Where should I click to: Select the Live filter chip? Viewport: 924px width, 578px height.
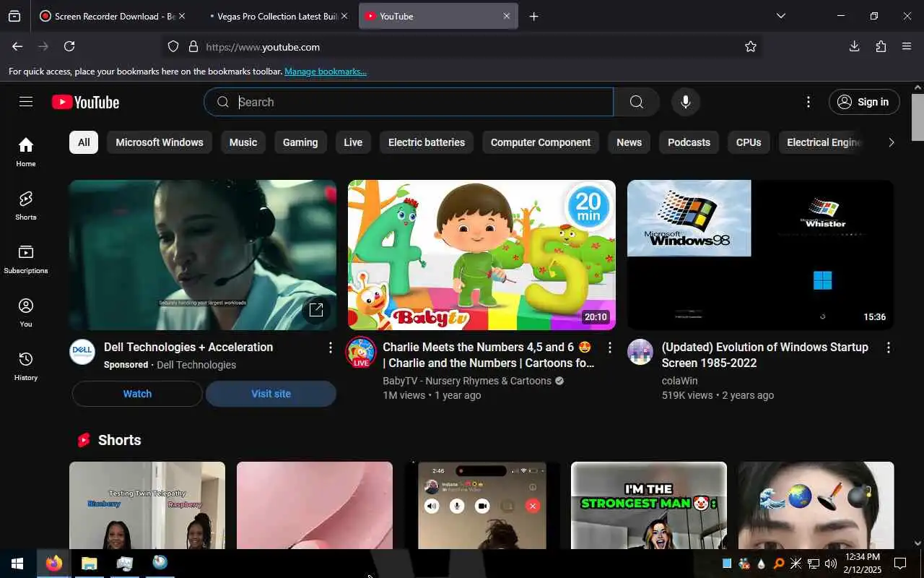pyautogui.click(x=353, y=142)
